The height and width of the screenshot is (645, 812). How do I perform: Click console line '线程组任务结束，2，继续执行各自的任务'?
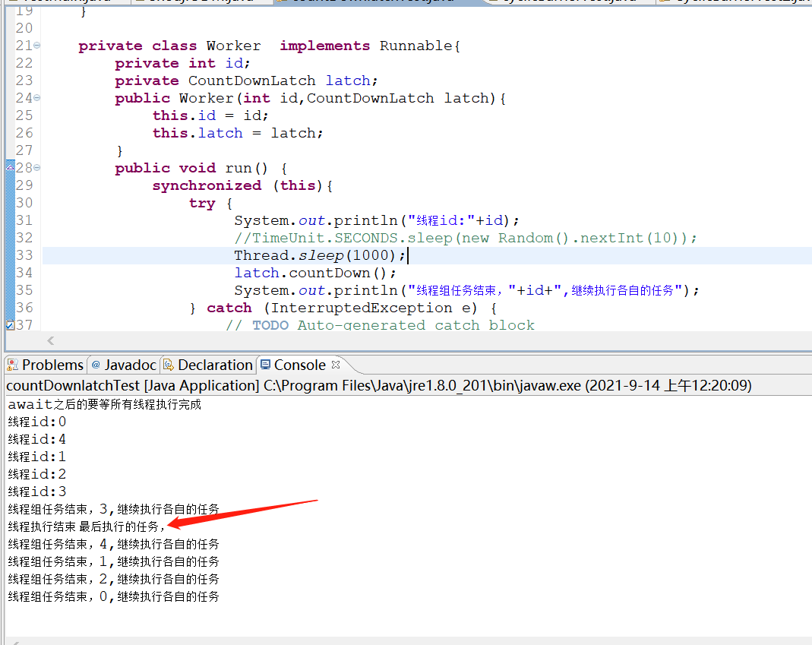[x=113, y=579]
